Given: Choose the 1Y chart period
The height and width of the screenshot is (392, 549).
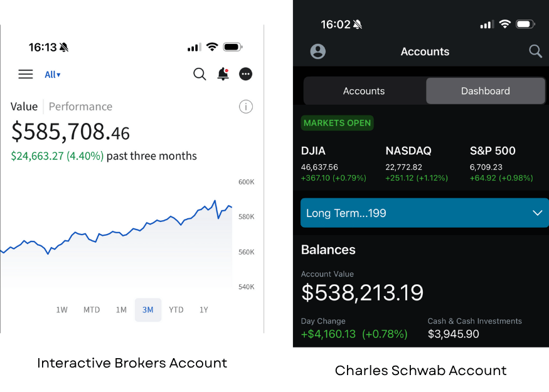Looking at the screenshot, I should 204,310.
